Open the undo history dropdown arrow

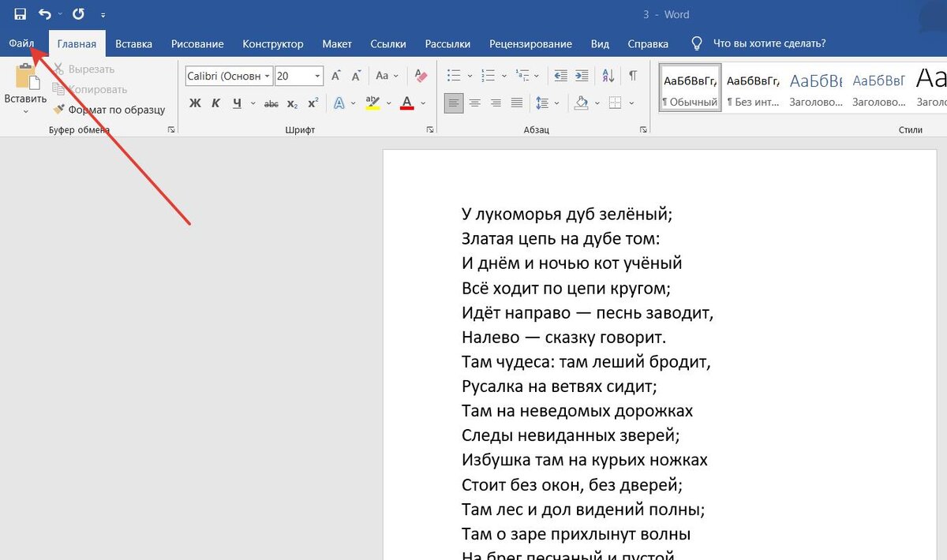59,14
